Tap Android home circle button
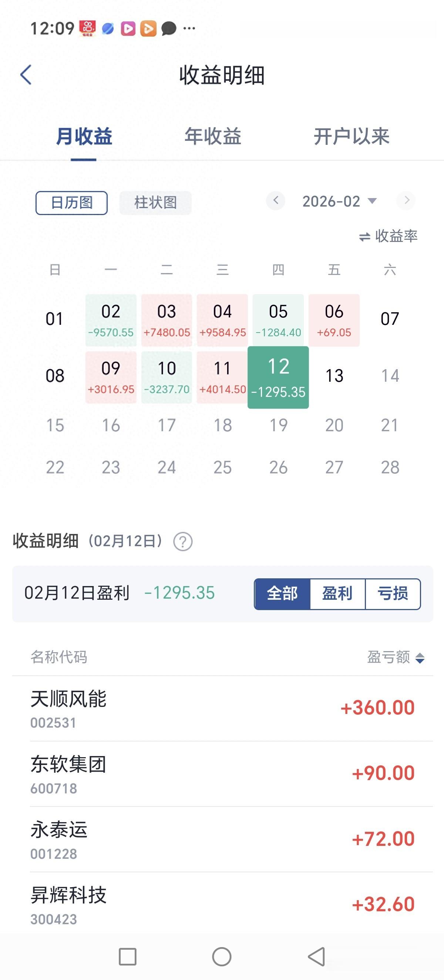The image size is (444, 980). coord(222,956)
